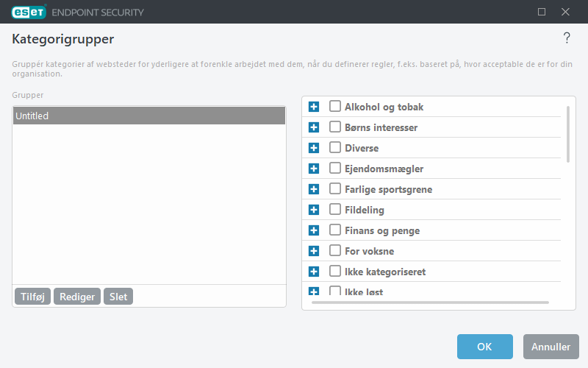Click the Rediger button
This screenshot has height=368, width=588.
[77, 297]
